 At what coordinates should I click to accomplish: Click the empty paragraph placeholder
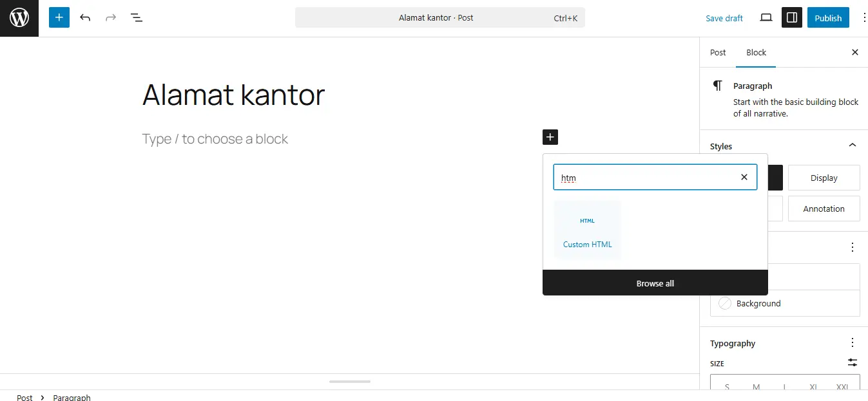pos(215,139)
